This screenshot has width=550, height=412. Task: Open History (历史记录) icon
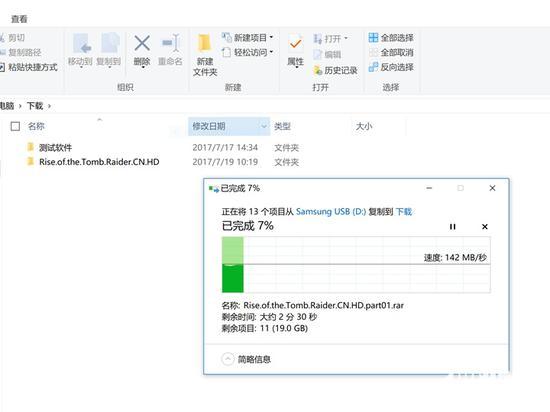tap(318, 70)
